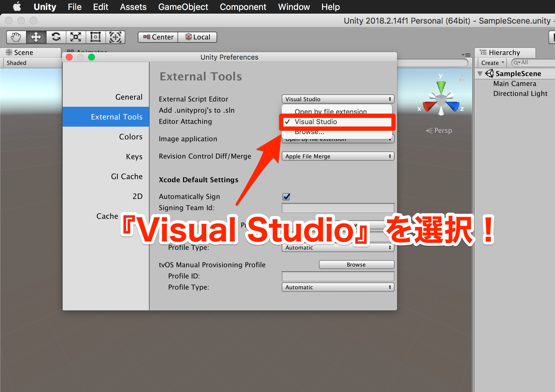Choose Visual Studio in the popup list
Image resolution: width=555 pixels, height=392 pixels.
(x=337, y=122)
